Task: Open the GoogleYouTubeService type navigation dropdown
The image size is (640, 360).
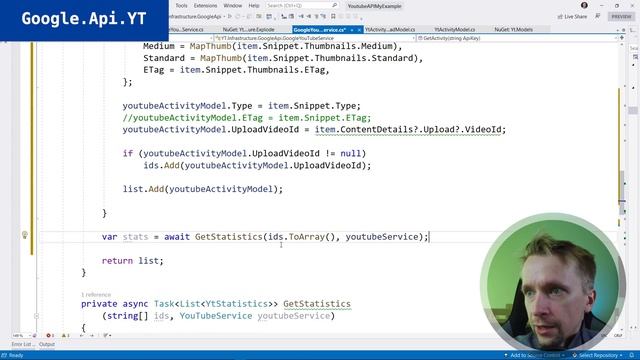Action: click(314, 38)
